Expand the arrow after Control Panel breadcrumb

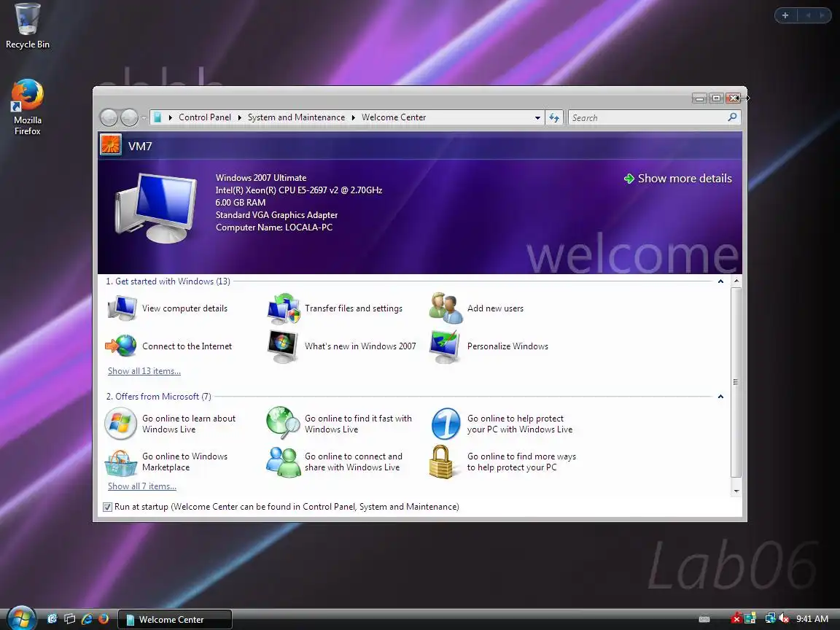click(x=239, y=117)
